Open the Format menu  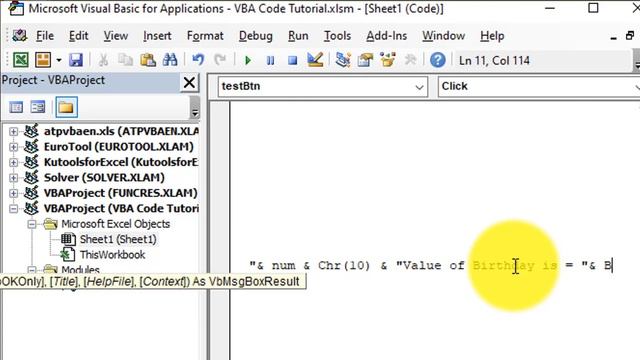[205, 36]
